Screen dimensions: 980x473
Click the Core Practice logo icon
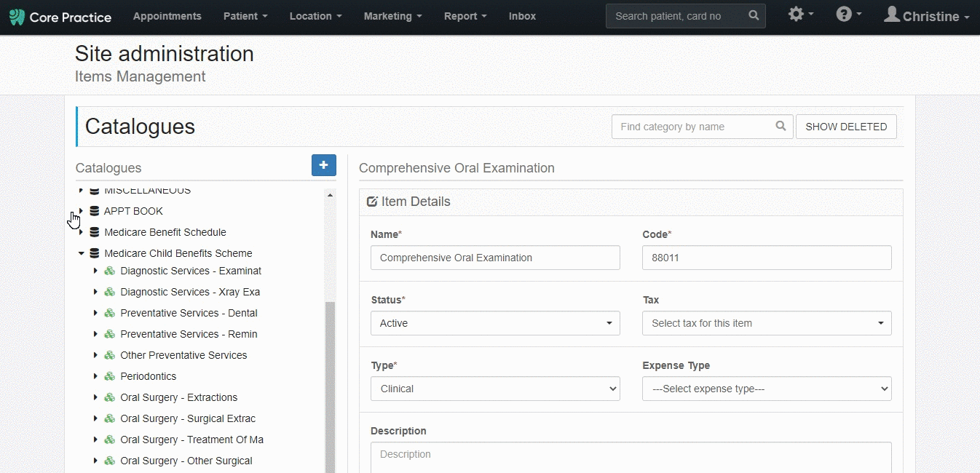click(17, 16)
